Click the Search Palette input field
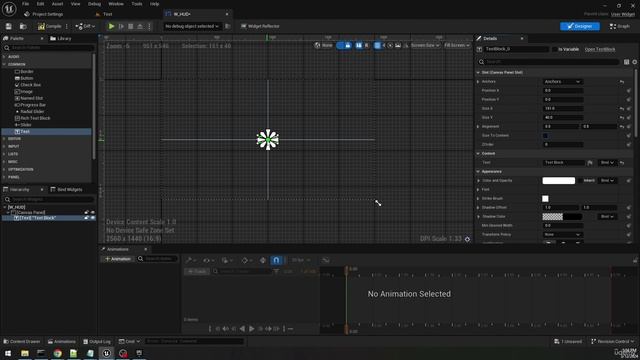Viewport: 640px width, 360px height. coord(48,48)
